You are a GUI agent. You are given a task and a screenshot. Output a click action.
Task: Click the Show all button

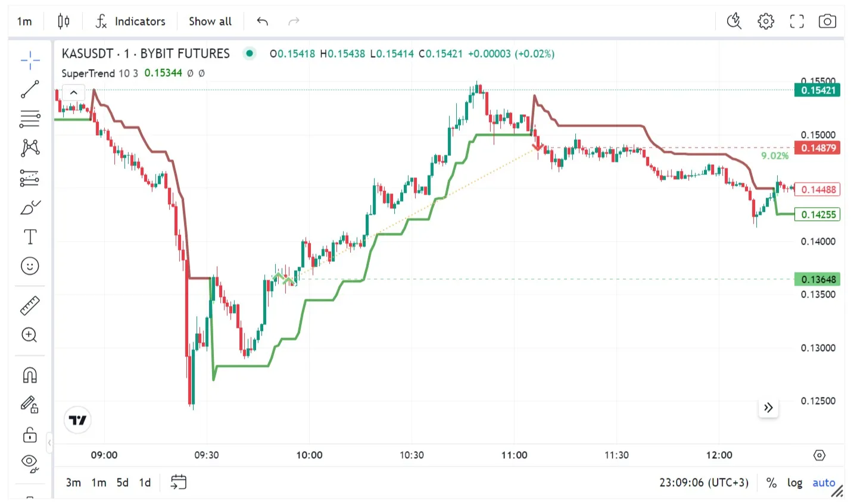click(210, 21)
